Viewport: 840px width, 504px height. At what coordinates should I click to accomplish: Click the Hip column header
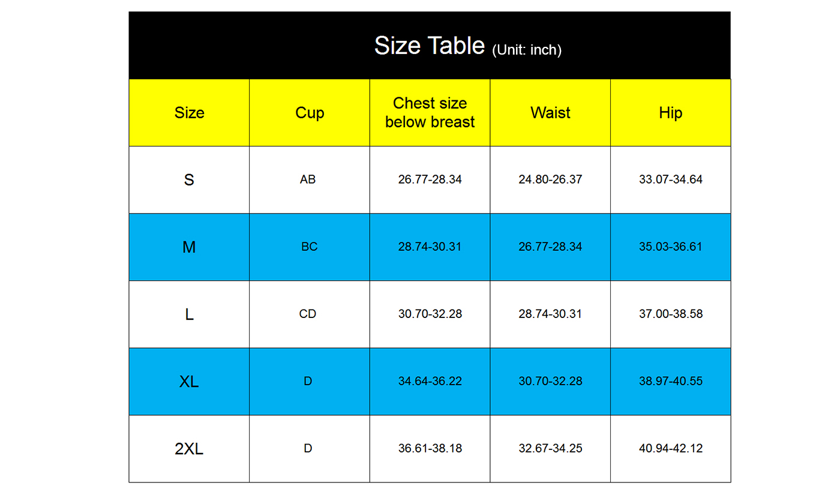coord(670,113)
